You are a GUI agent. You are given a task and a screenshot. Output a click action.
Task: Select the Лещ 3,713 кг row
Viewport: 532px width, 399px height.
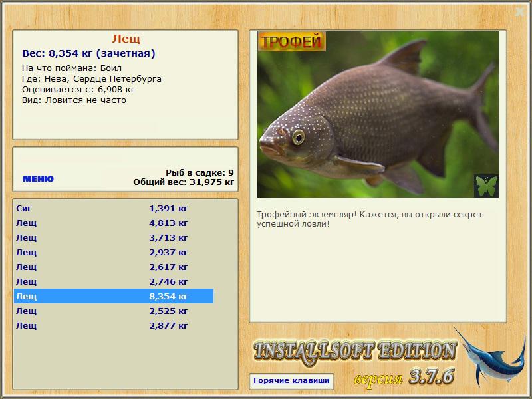coord(114,237)
